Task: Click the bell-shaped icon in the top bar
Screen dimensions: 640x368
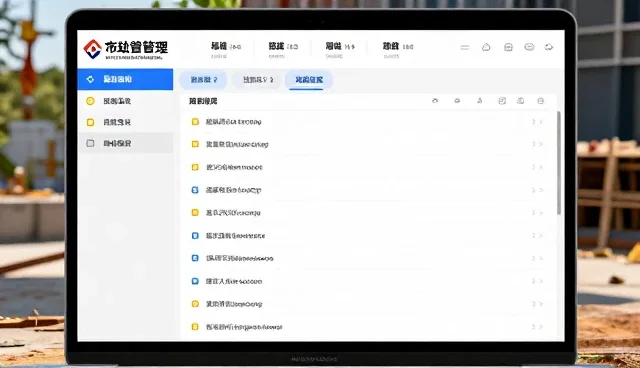Action: 486,47
